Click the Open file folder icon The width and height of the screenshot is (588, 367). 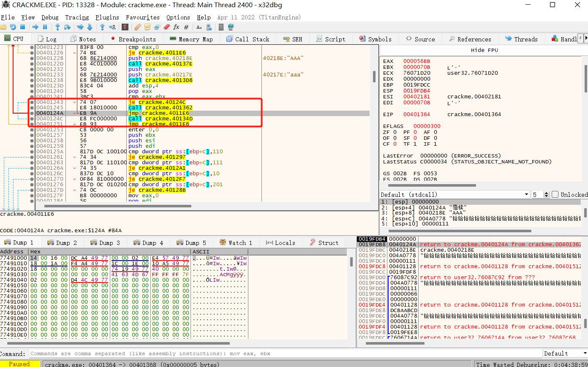[4, 27]
